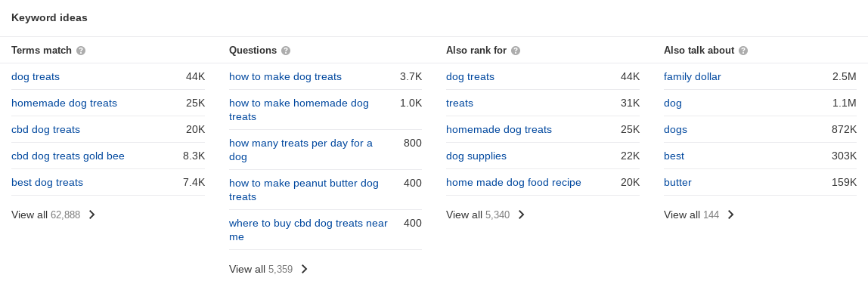Expand View all 62,888 terms match chevron
The image size is (868, 281).
tap(92, 215)
